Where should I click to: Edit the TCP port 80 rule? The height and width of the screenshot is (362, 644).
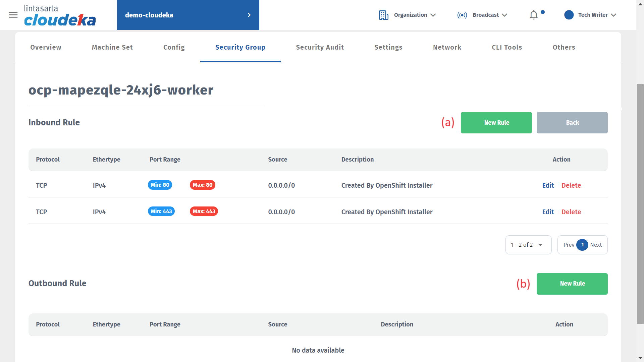pyautogui.click(x=548, y=185)
